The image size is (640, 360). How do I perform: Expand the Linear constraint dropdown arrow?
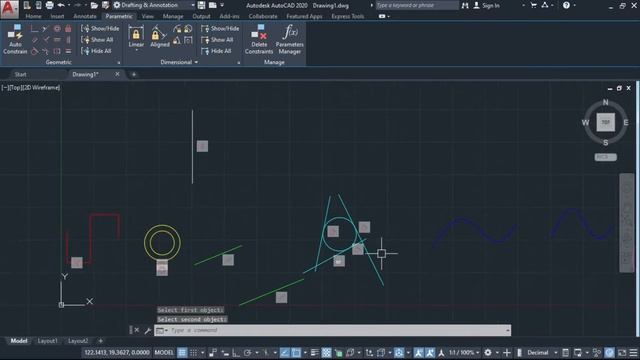pyautogui.click(x=136, y=50)
